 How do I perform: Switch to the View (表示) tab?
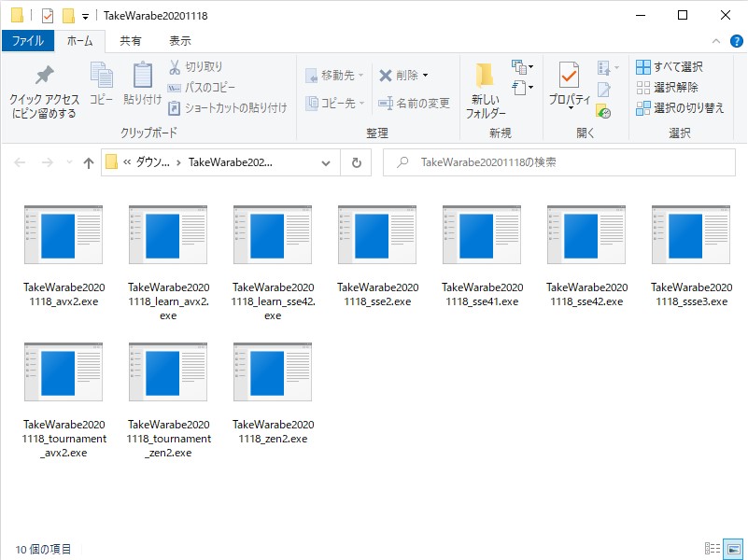click(180, 41)
